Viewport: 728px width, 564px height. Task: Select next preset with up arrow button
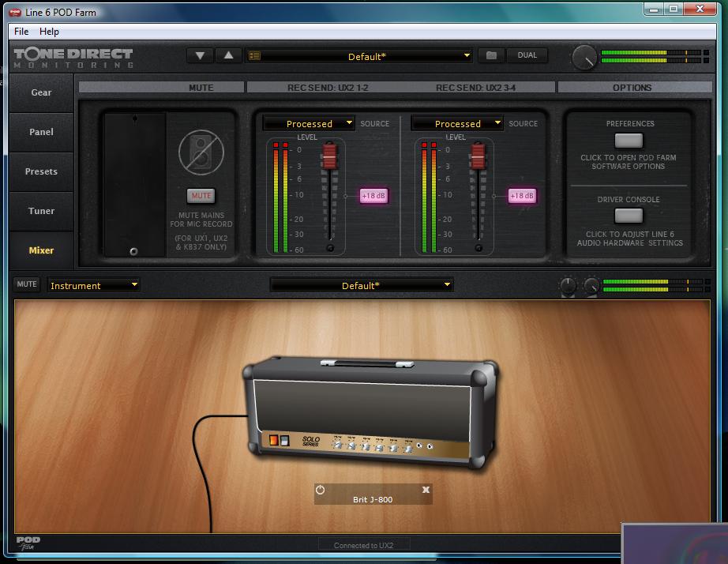[228, 55]
